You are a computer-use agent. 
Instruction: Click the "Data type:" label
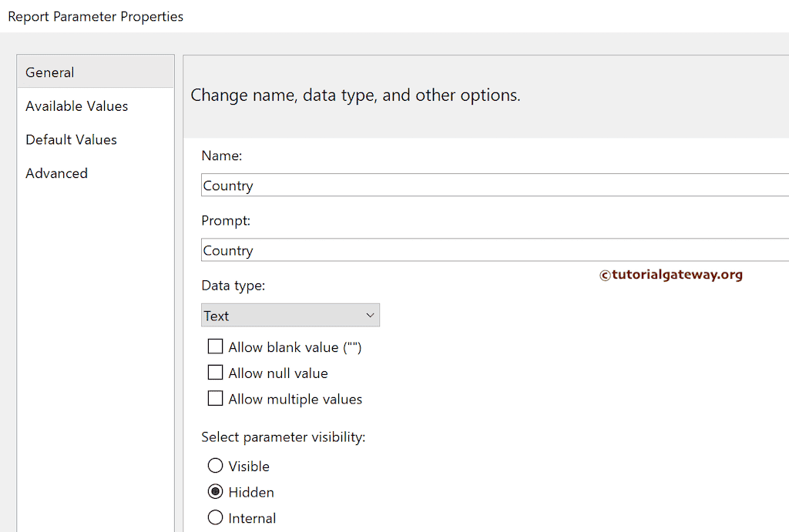(x=233, y=286)
